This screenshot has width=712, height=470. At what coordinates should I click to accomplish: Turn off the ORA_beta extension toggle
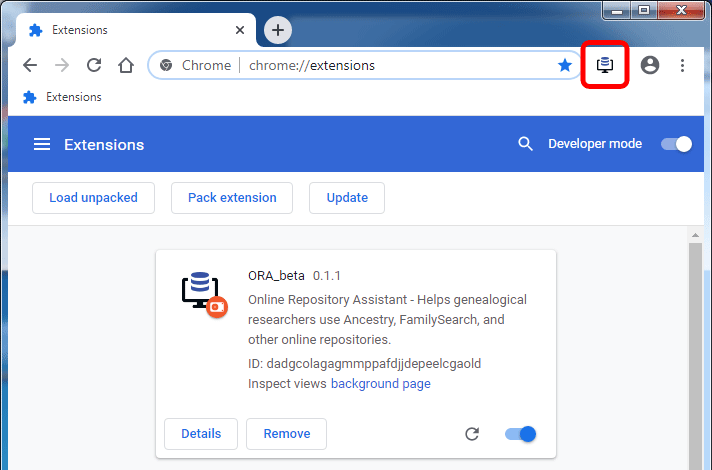tap(520, 434)
